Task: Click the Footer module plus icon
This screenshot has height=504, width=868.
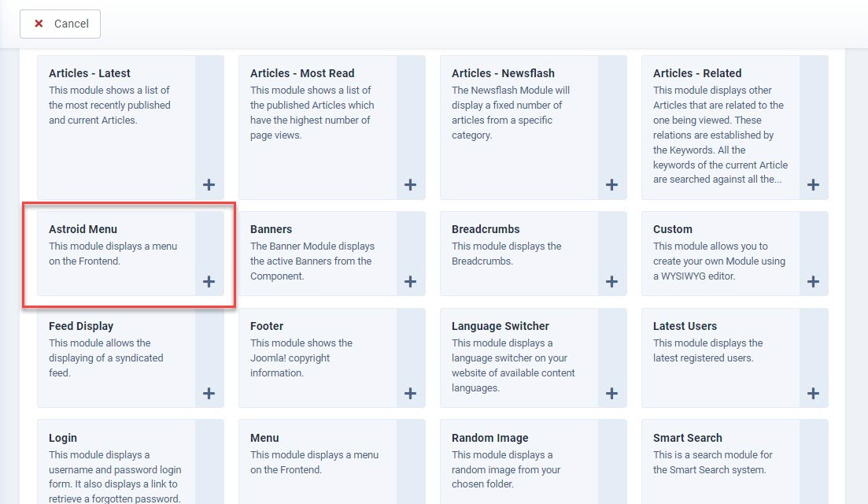Action: point(410,394)
